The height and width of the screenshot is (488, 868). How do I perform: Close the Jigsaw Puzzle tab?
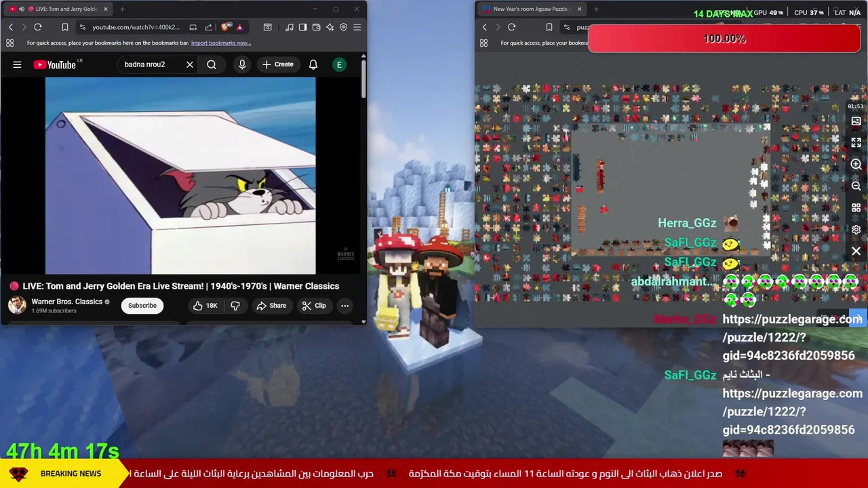point(578,9)
